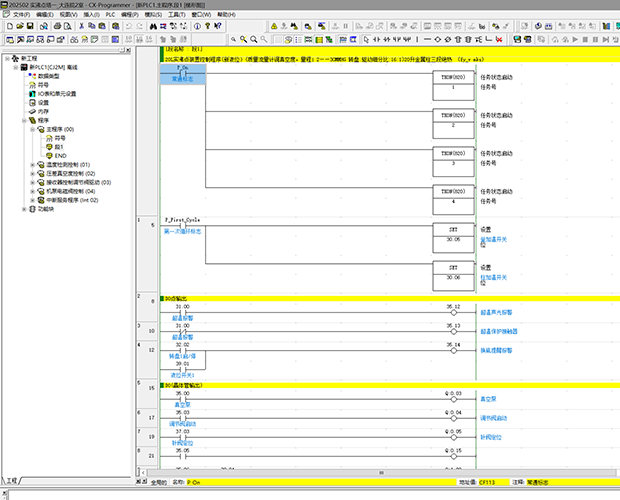
Task: Select the IO表和单元设置 tree item
Action: (x=57, y=94)
